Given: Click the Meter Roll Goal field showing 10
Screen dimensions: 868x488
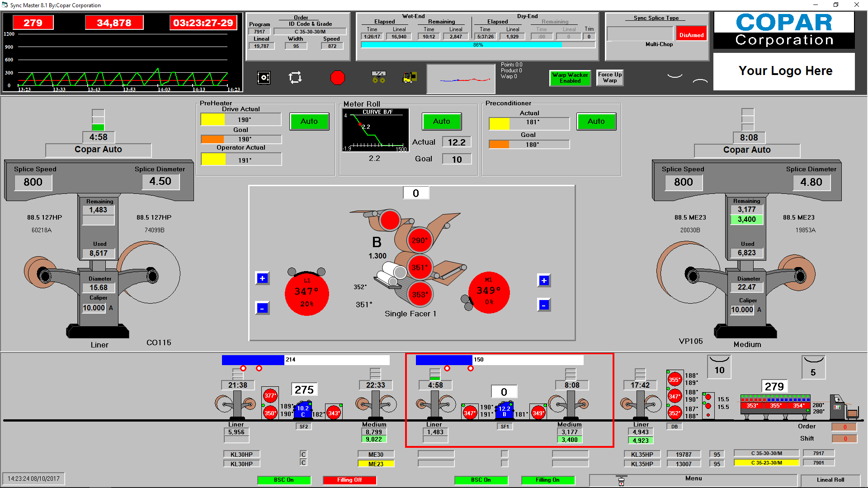Looking at the screenshot, I should click(x=457, y=159).
